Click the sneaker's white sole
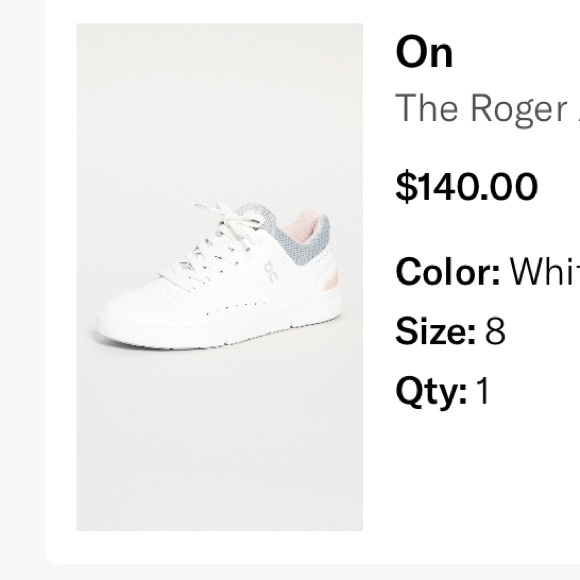Screen dimensions: 580x580 (218, 331)
